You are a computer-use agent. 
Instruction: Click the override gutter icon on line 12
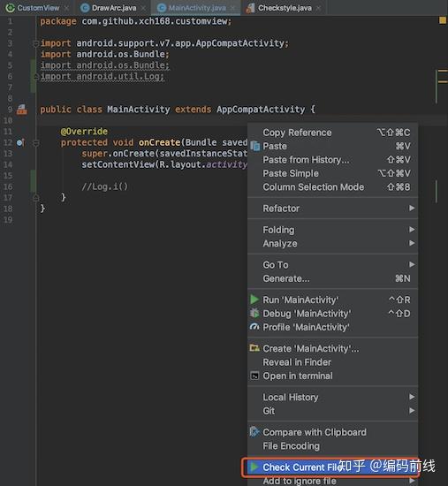pos(20,142)
